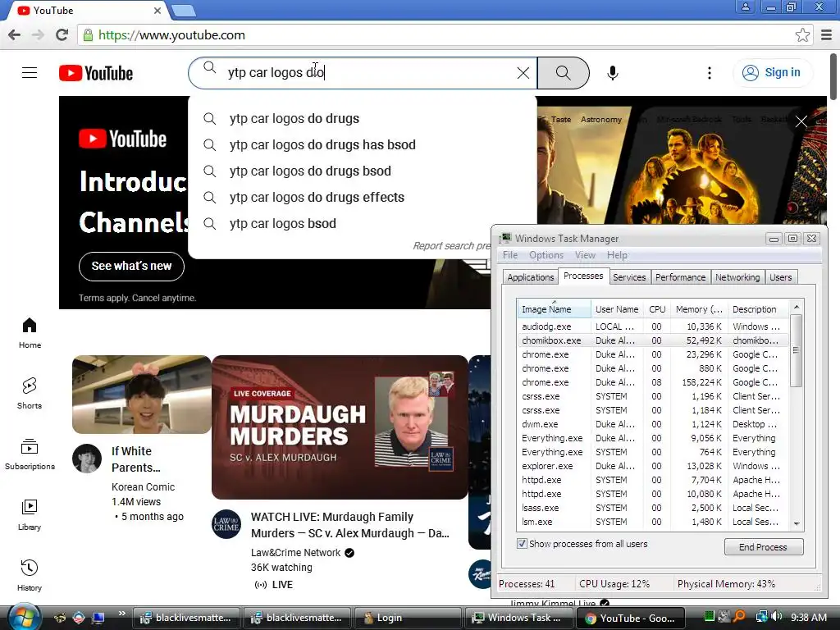Click the browser back arrow
The height and width of the screenshot is (630, 840).
coord(15,34)
